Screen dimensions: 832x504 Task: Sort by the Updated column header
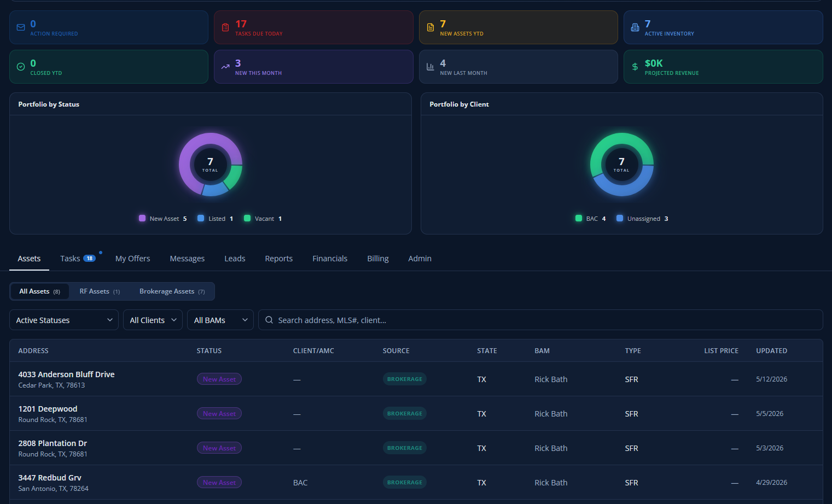pyautogui.click(x=772, y=351)
